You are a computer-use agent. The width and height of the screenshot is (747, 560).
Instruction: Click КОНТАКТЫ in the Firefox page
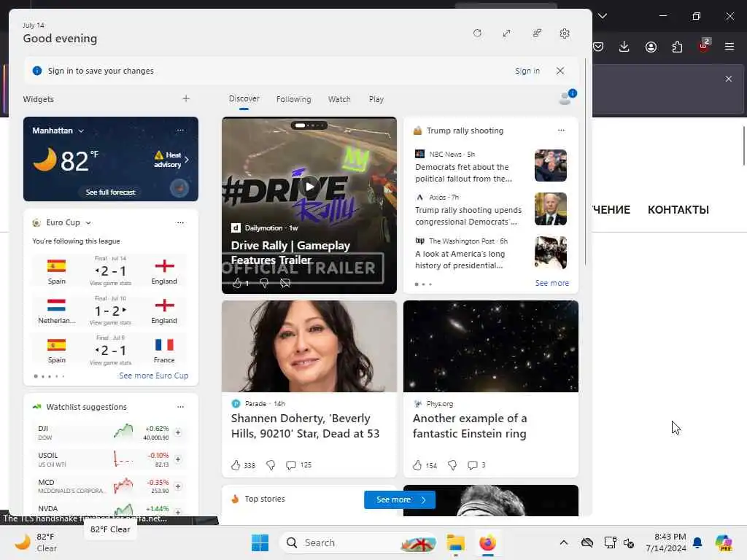tap(678, 209)
